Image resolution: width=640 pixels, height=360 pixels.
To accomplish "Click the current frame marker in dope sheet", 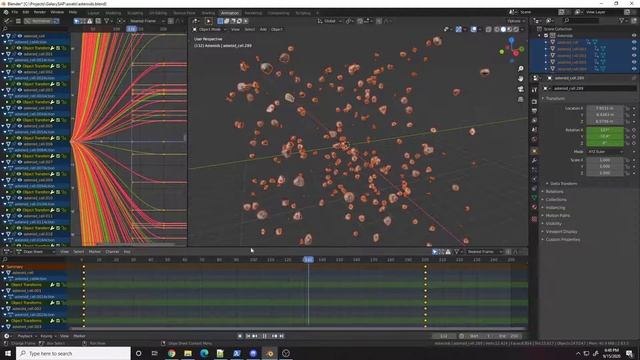I will click(x=308, y=260).
